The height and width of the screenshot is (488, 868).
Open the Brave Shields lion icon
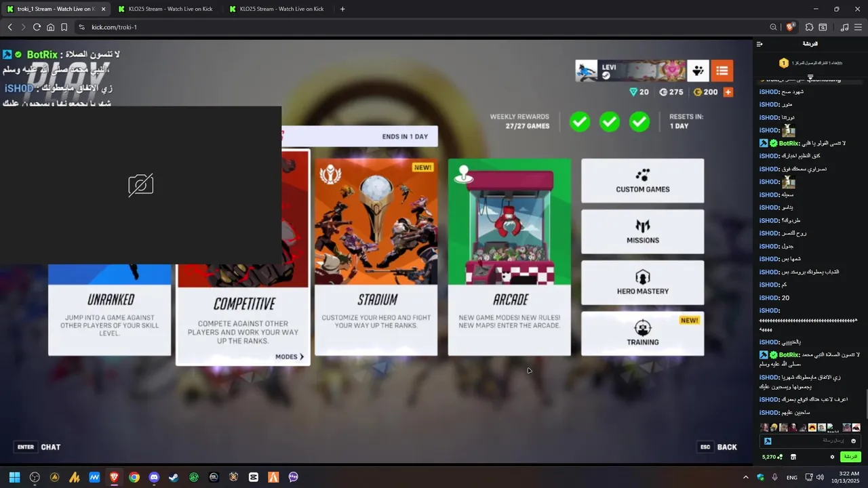click(x=791, y=27)
